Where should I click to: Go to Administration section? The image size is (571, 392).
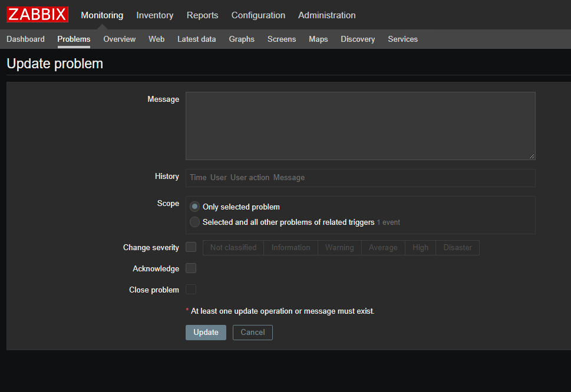[326, 15]
